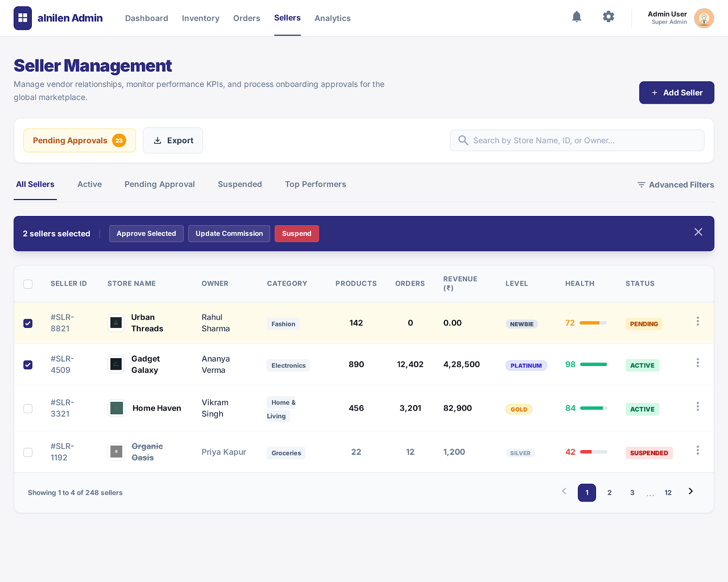Screen dimensions: 728x582
Task: Open the actions menu for Organic Oasis
Action: point(698,450)
